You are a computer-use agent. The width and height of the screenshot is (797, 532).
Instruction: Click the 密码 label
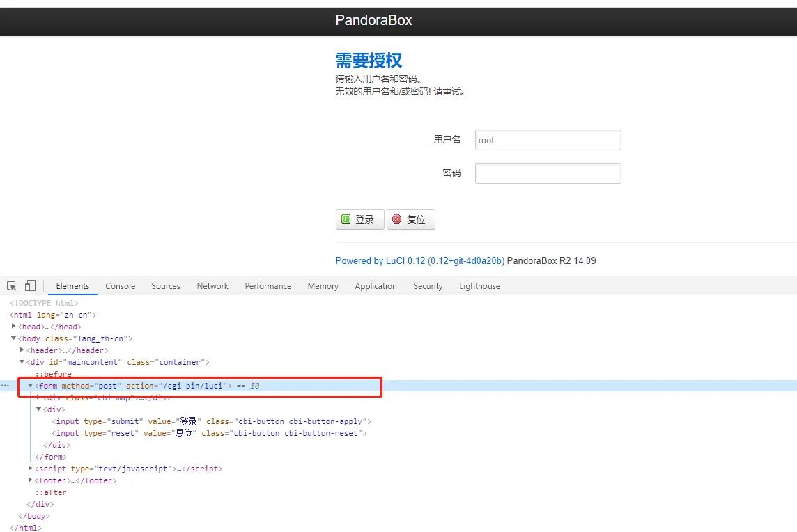click(x=452, y=173)
